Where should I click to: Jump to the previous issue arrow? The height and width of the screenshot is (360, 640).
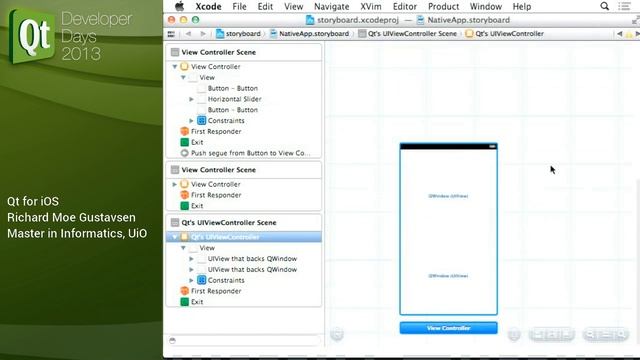point(619,34)
